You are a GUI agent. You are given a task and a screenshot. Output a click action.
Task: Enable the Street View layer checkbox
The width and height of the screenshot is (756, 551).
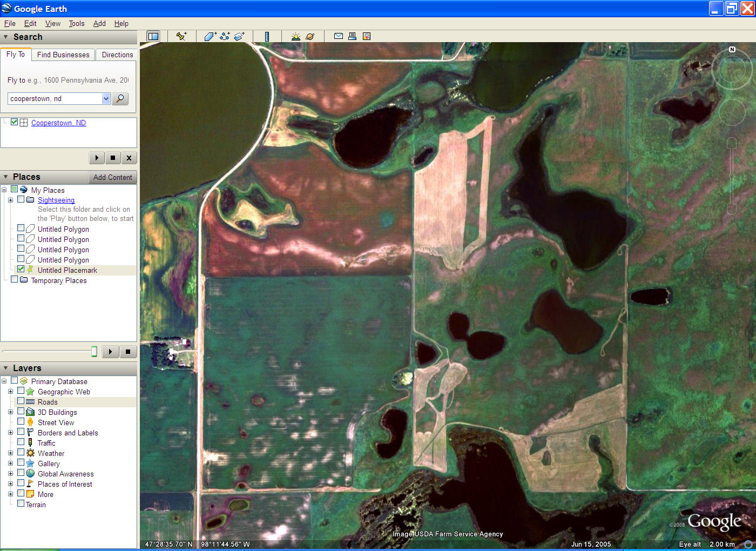tap(21, 422)
